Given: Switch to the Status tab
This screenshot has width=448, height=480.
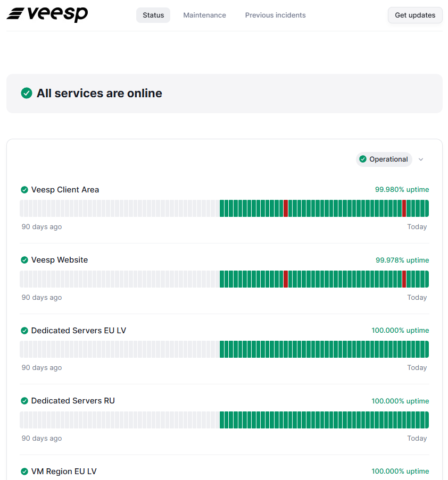Looking at the screenshot, I should (x=153, y=15).
